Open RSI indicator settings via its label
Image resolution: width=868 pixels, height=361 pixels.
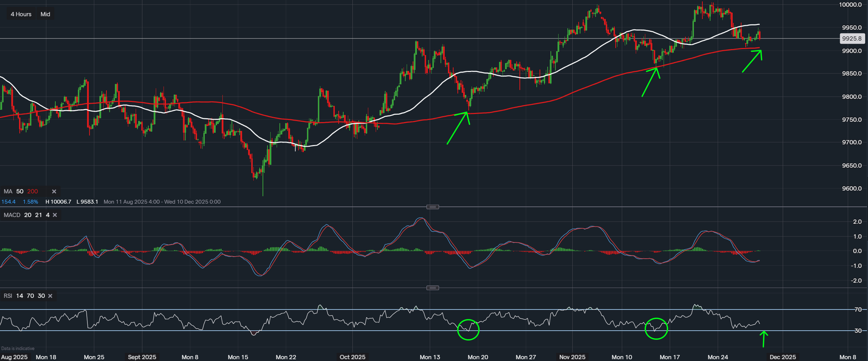click(8, 296)
